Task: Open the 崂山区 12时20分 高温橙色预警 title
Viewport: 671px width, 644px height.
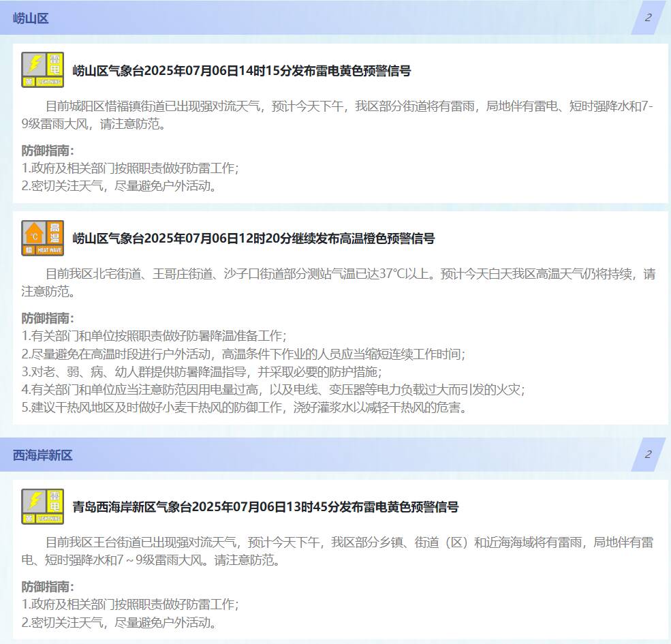Action: [x=254, y=238]
